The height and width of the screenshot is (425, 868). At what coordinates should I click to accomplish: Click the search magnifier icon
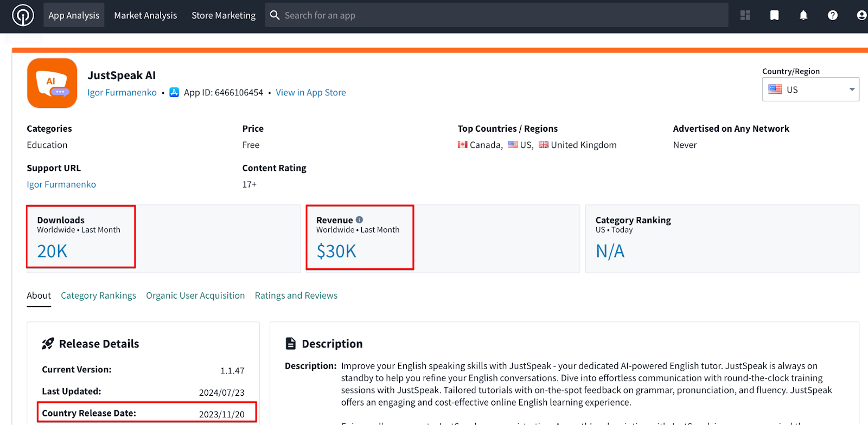[x=275, y=15]
